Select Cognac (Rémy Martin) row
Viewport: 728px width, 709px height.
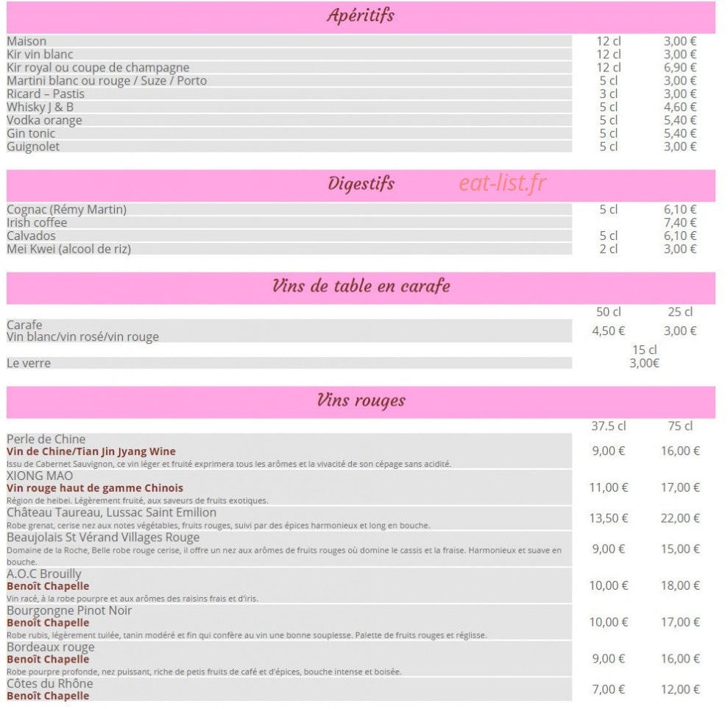(289, 209)
